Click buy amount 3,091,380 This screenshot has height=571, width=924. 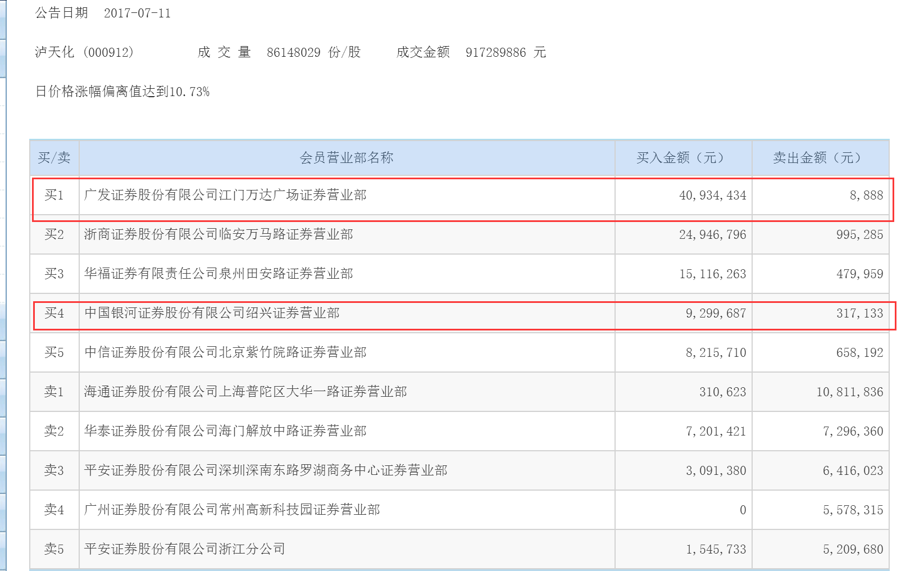click(x=716, y=470)
